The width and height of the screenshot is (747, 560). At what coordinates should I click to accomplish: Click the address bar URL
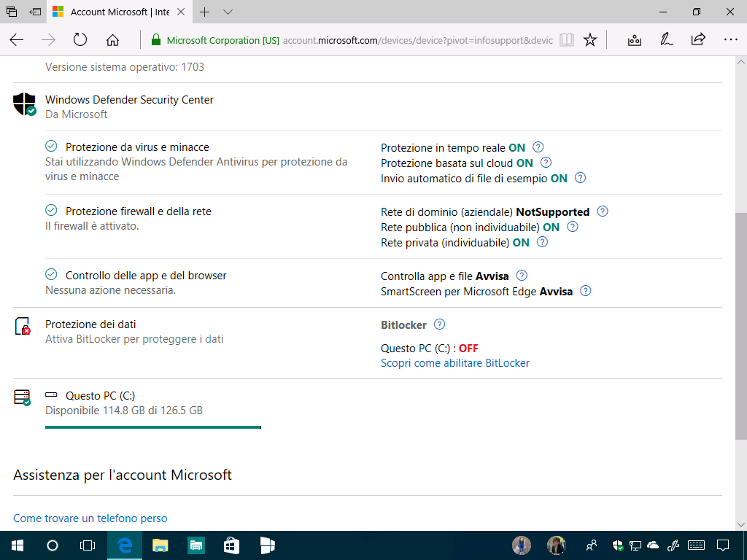point(418,41)
